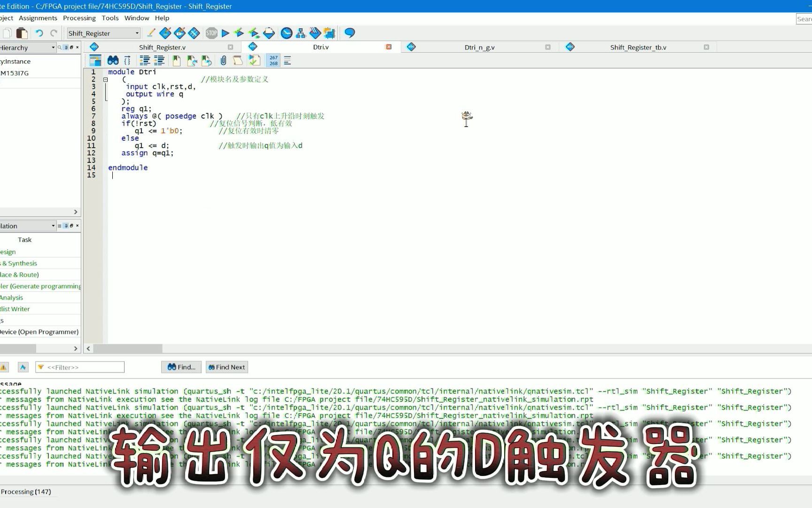This screenshot has height=508, width=812.
Task: Click the text lines icon after line numbers
Action: click(x=288, y=60)
